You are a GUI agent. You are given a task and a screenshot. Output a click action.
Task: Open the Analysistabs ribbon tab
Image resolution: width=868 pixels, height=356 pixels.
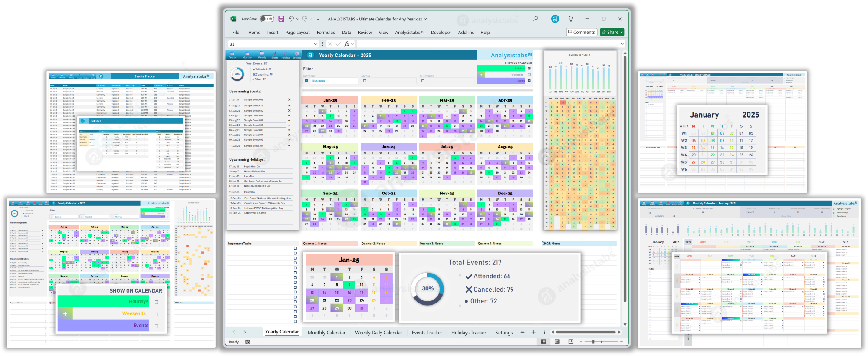409,33
